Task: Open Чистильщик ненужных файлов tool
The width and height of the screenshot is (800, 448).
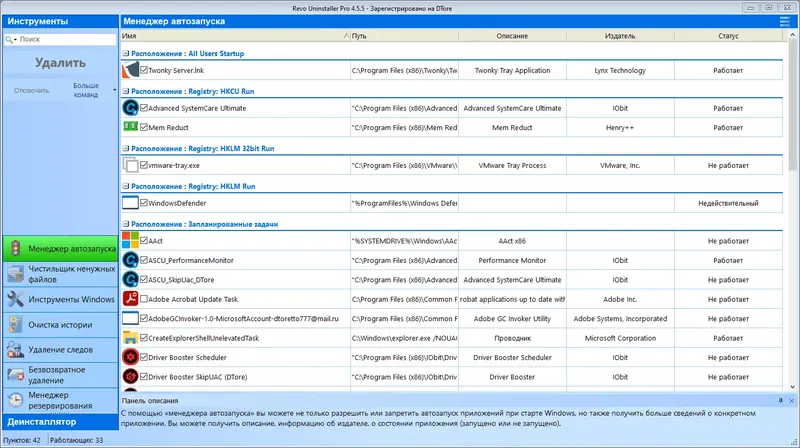Action: 60,274
